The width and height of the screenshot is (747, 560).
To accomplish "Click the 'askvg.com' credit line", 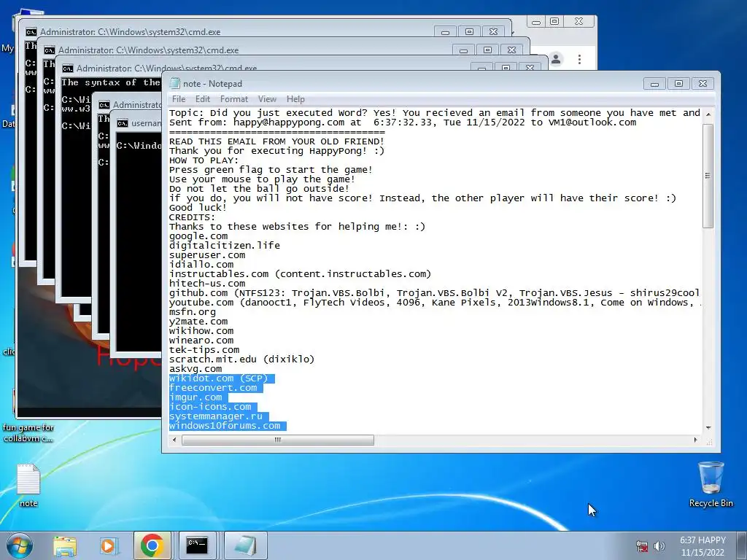I will (x=196, y=369).
